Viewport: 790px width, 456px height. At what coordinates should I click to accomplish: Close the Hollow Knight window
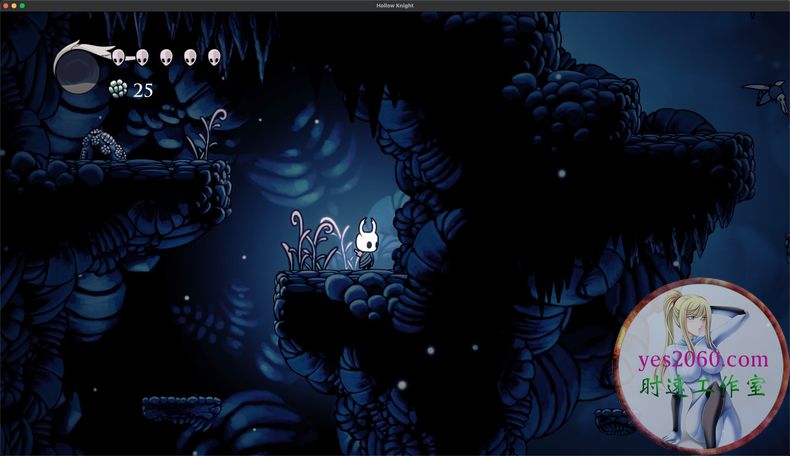pos(5,5)
